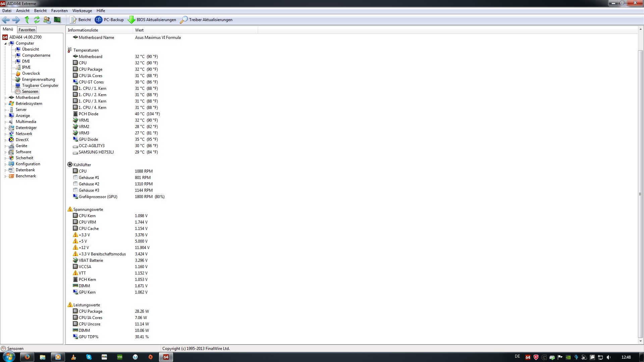This screenshot has width=644, height=362.
Task: Collapse the Computer tree node
Action: (5, 44)
